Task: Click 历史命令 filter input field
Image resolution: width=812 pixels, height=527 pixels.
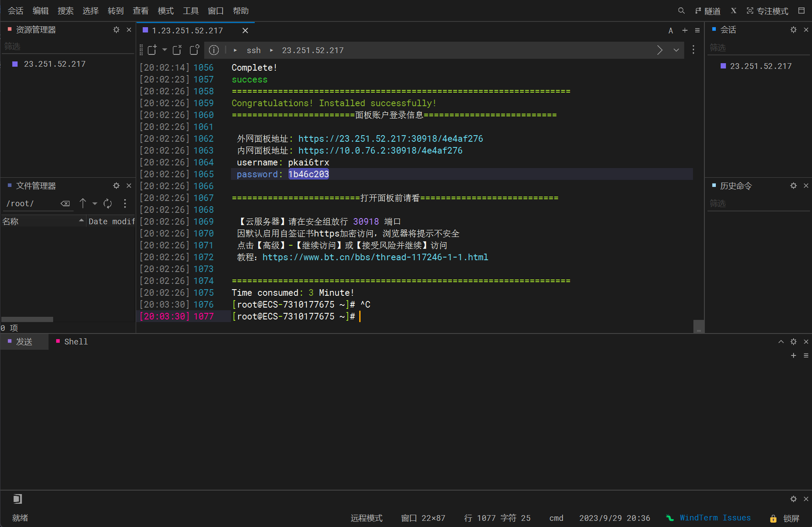Action: click(758, 204)
